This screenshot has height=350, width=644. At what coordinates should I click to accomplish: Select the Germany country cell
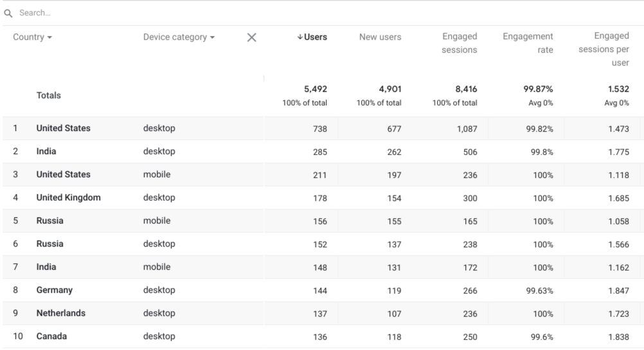point(54,290)
